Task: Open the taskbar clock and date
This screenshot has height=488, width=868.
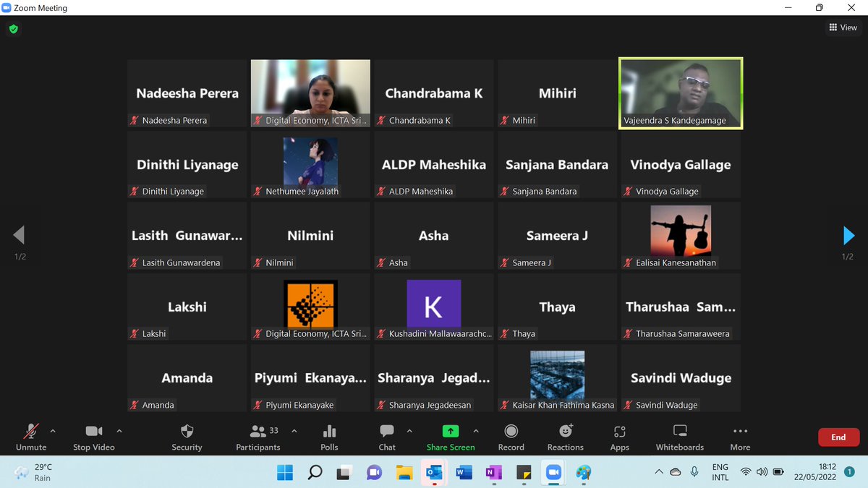Action: [817, 472]
